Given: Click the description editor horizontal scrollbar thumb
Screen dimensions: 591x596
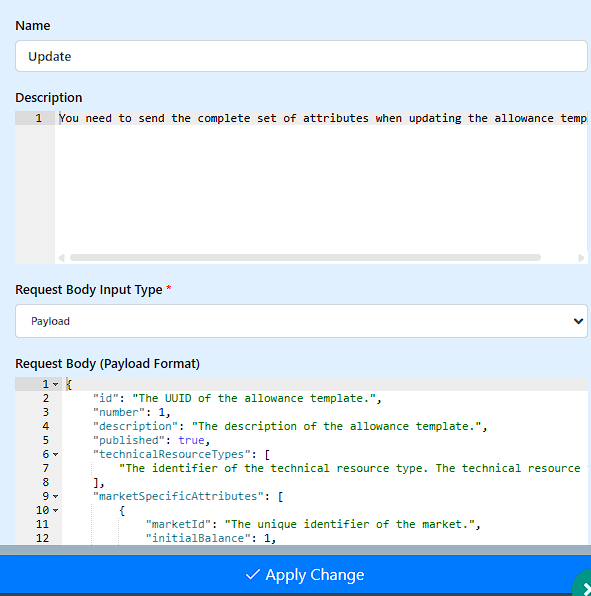Looking at the screenshot, I should click(305, 258).
